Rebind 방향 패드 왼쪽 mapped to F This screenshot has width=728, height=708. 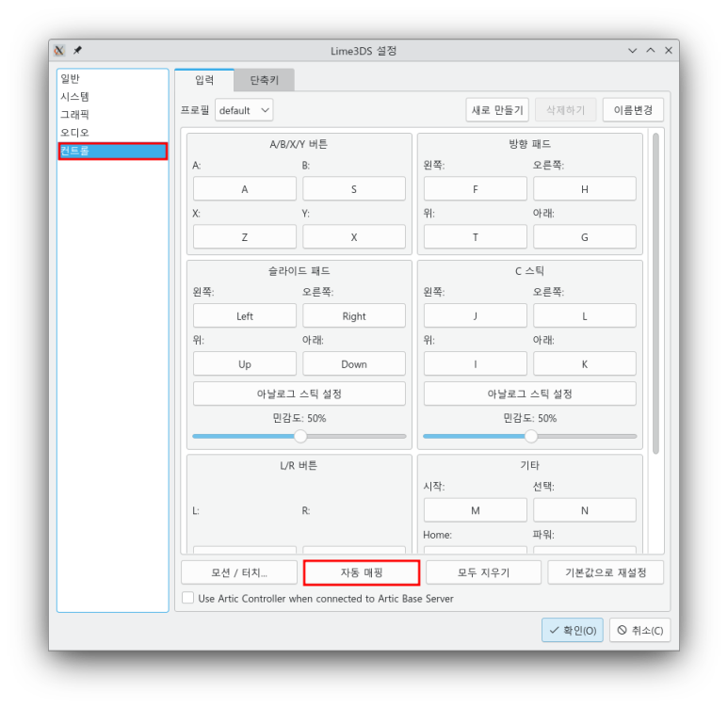[x=476, y=189]
